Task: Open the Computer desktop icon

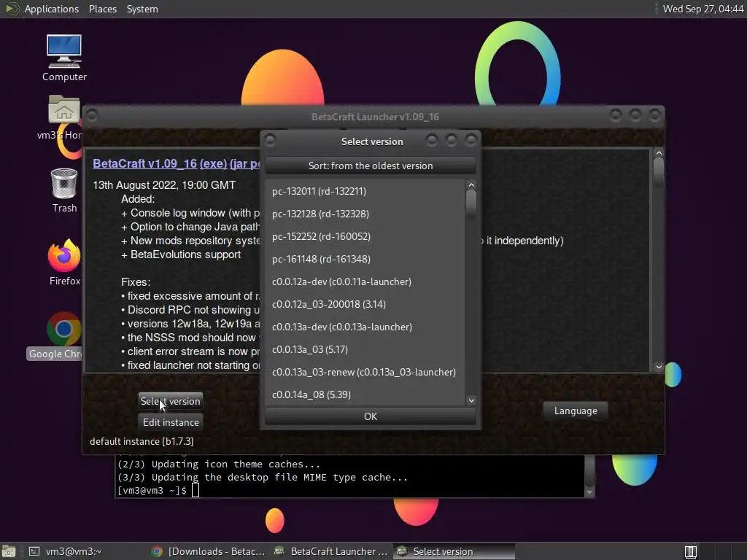Action: pyautogui.click(x=64, y=57)
